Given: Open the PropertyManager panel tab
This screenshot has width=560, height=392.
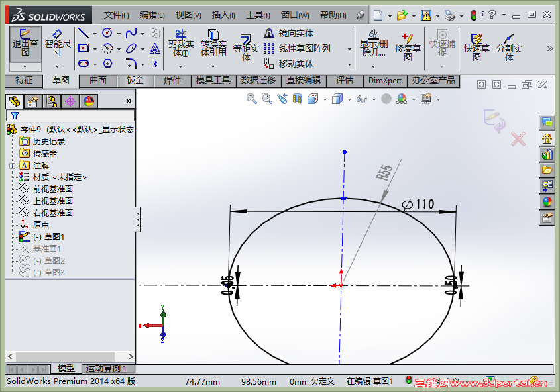Looking at the screenshot, I should point(32,101).
